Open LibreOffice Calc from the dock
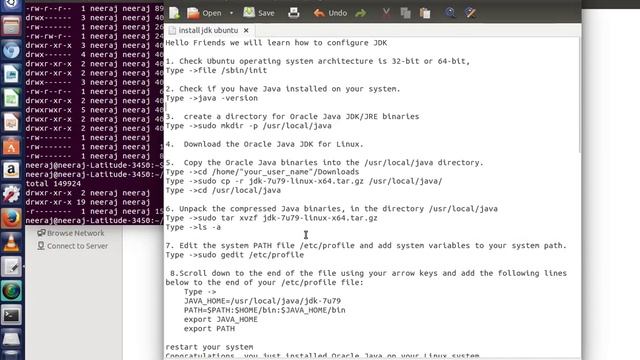Viewport: 640px width, 360px height. 11,98
